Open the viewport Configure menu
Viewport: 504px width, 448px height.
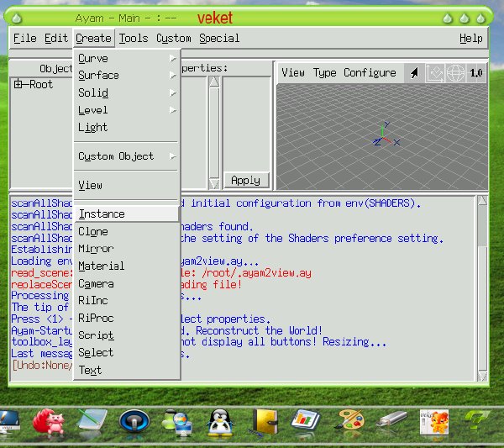coord(370,73)
